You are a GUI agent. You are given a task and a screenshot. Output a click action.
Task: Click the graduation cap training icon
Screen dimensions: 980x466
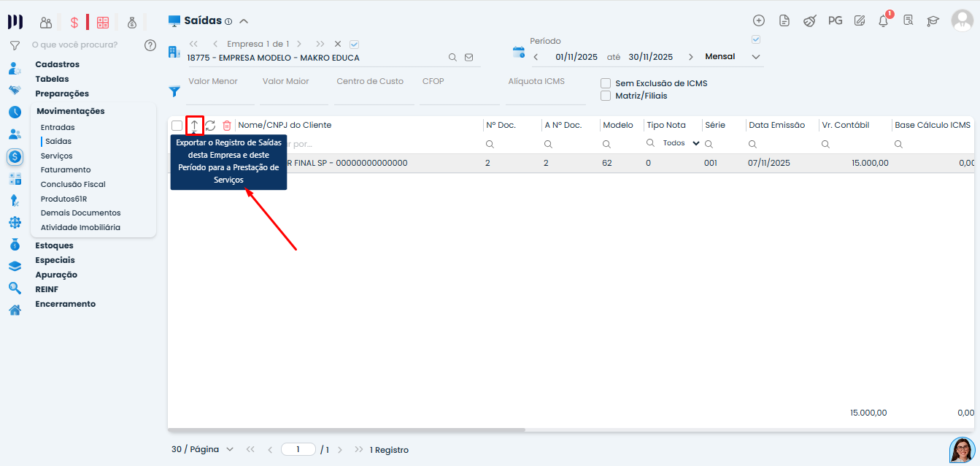[x=933, y=21]
